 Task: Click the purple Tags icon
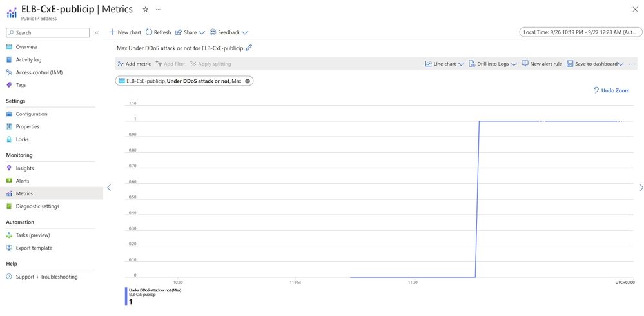(9, 85)
